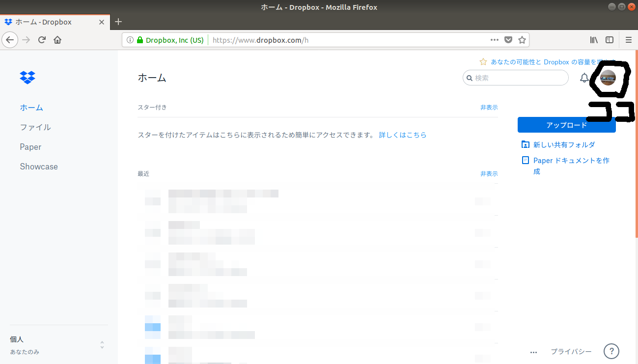Open Paper in the sidebar
Viewport: 638px width, 364px height.
point(30,147)
